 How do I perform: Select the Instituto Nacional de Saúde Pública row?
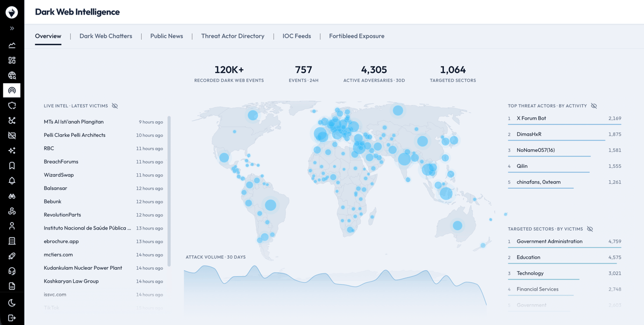[104, 228]
